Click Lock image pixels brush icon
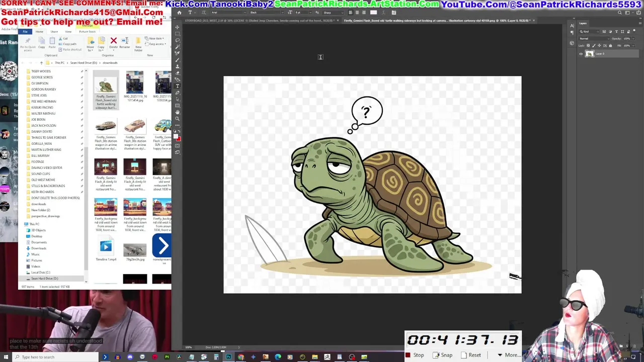 pos(594,45)
